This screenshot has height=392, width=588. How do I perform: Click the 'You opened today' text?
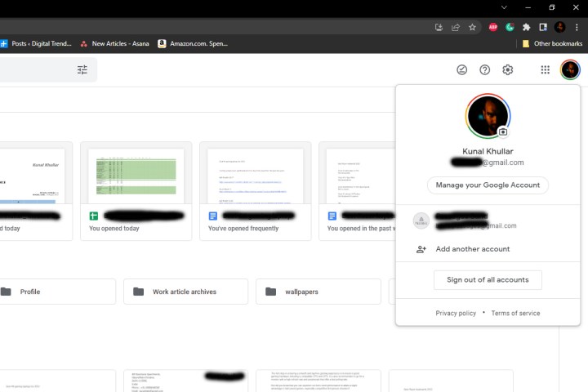tap(114, 228)
